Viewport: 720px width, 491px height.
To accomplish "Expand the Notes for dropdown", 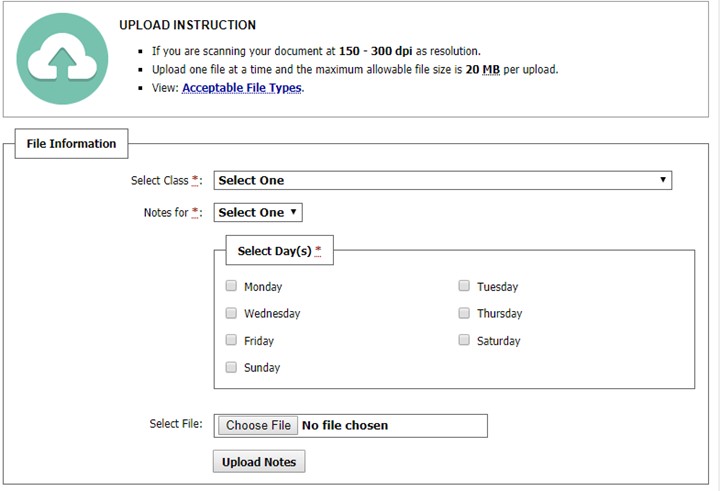I will (258, 212).
